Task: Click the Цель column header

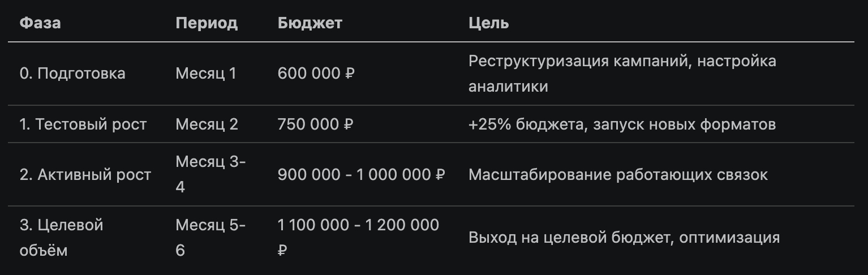Action: pos(488,23)
